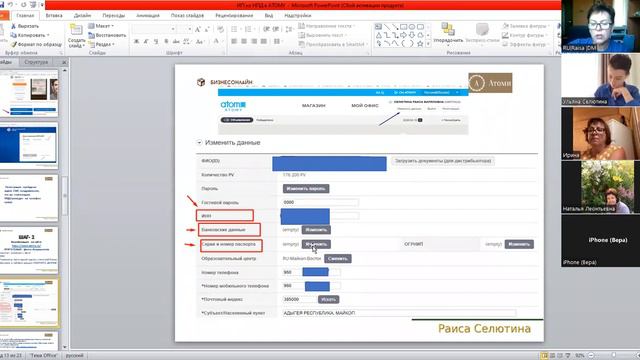Click Convert to SmartArt (Преобразовать в SmartArt)
Viewport: 640px width, 360px height.
334,44
